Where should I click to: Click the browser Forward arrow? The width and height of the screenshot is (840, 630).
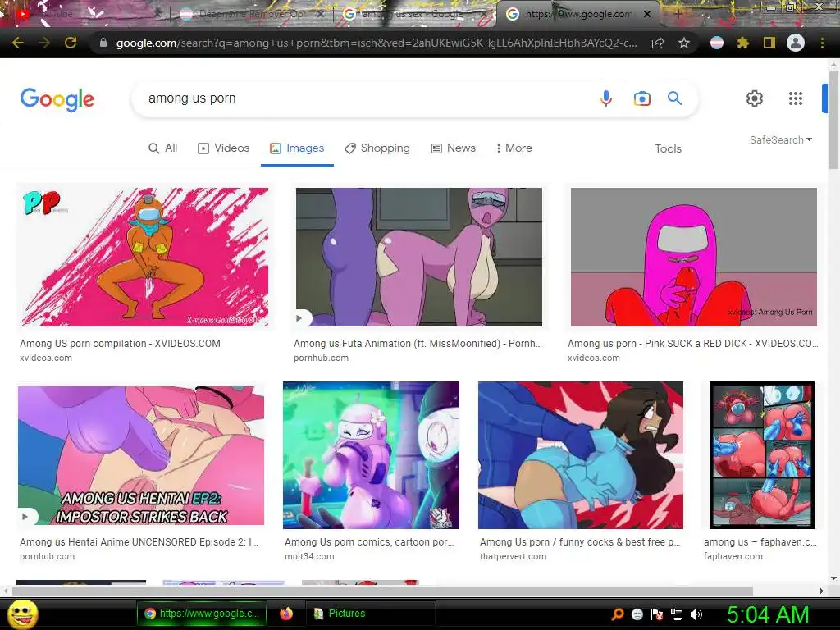44,43
